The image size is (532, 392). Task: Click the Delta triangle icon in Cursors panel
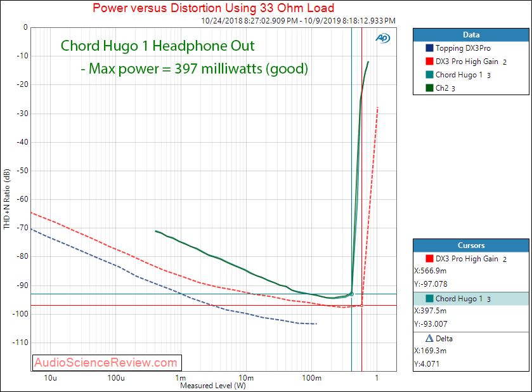(429, 338)
